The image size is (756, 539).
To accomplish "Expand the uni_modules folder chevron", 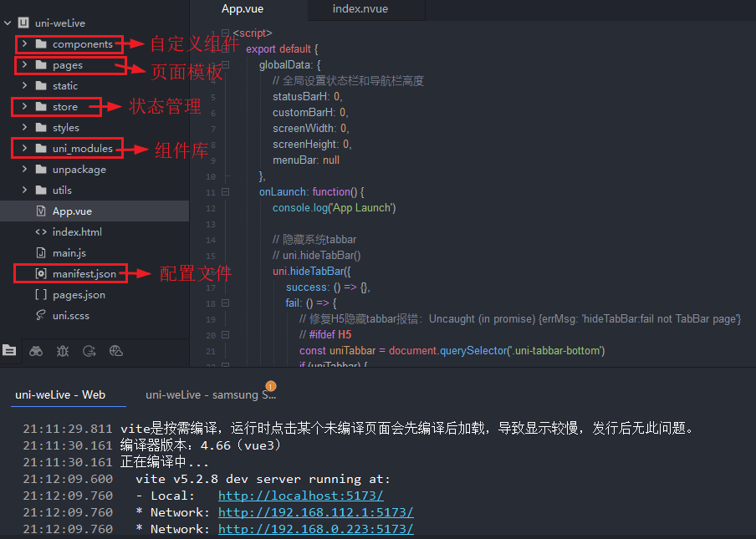I will 24,149.
